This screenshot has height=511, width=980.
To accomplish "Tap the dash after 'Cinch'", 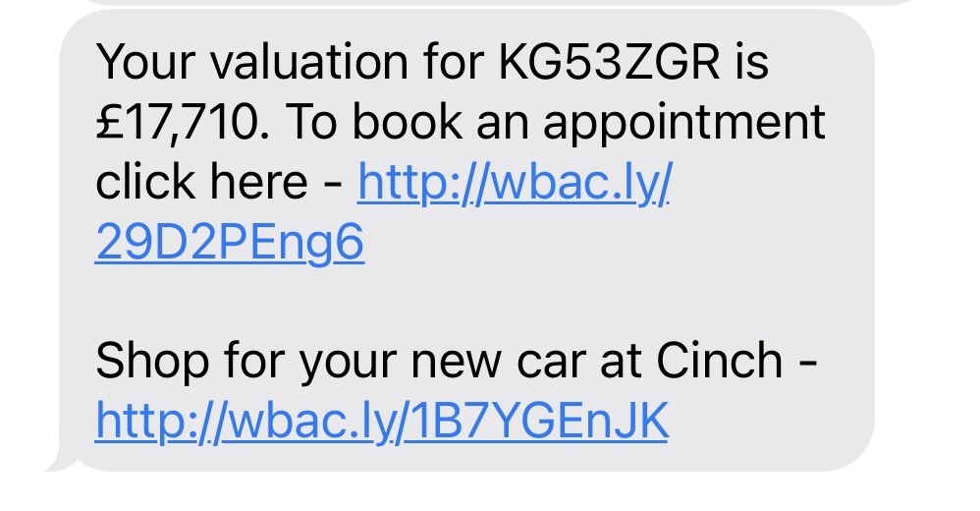I will tap(808, 363).
